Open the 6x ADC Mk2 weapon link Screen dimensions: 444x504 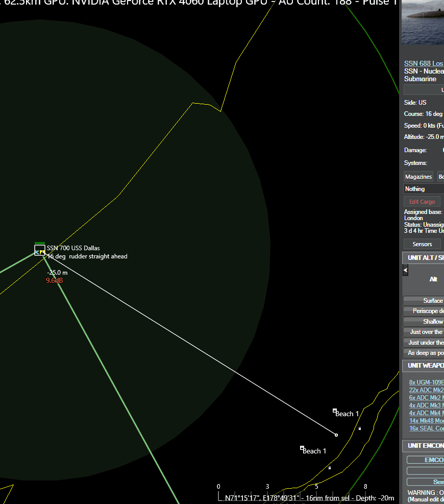click(426, 398)
